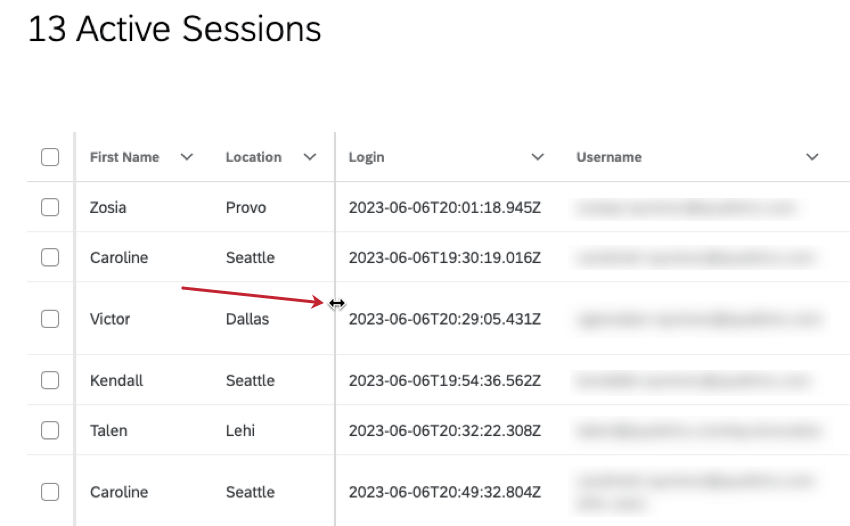Screen dimensions: 850x526
Task: Expand the Location column menu chevron
Action: [x=310, y=157]
